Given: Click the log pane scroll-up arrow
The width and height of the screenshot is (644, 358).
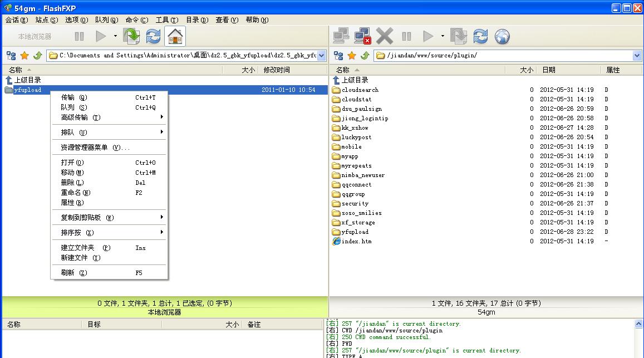Looking at the screenshot, I should point(638,324).
